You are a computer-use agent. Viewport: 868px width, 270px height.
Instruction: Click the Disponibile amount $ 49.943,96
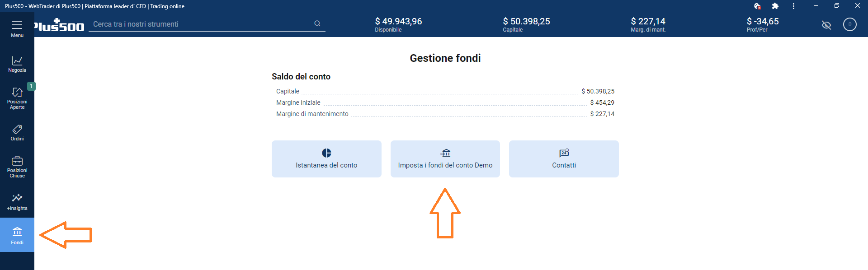(398, 21)
